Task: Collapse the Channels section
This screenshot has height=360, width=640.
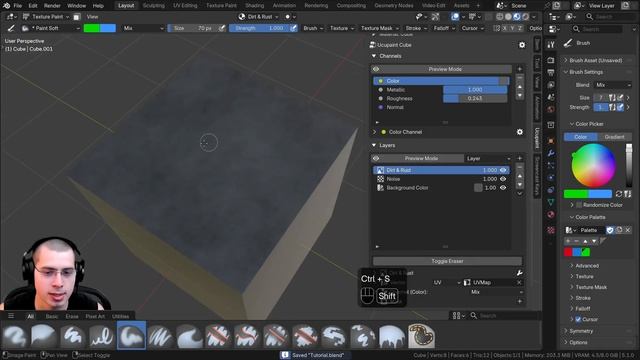Action: [x=374, y=56]
